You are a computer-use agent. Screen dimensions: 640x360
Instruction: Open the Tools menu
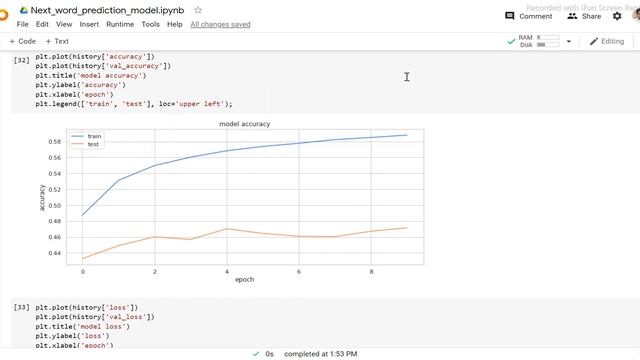click(151, 24)
